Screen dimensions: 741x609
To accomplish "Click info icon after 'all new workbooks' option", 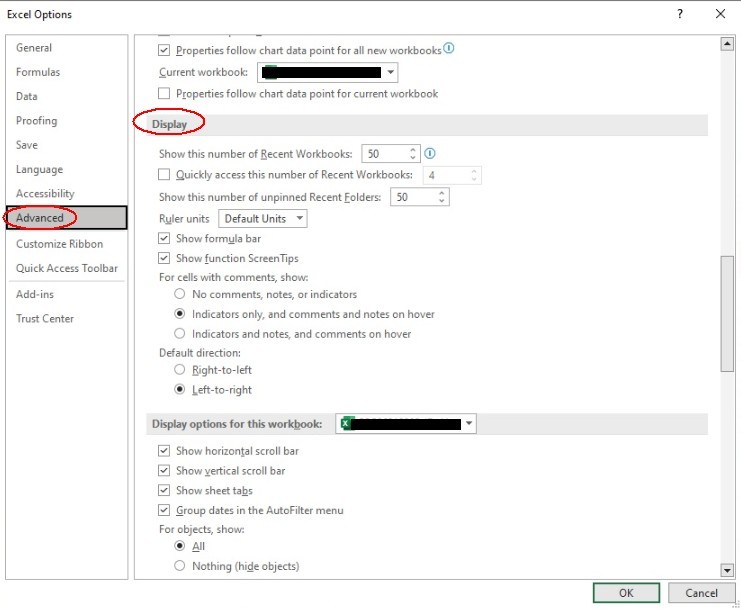I will tap(448, 48).
